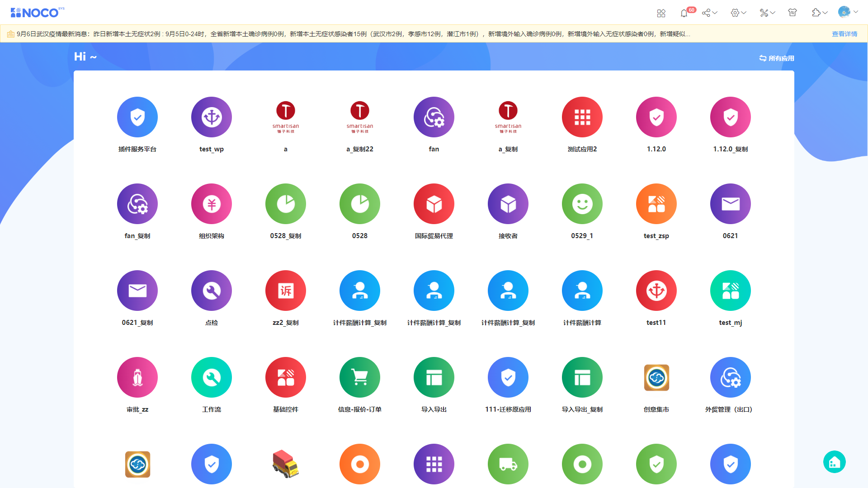Image resolution: width=868 pixels, height=488 pixels.
Task: Open the 0621_复制 mail app
Action: 137,291
